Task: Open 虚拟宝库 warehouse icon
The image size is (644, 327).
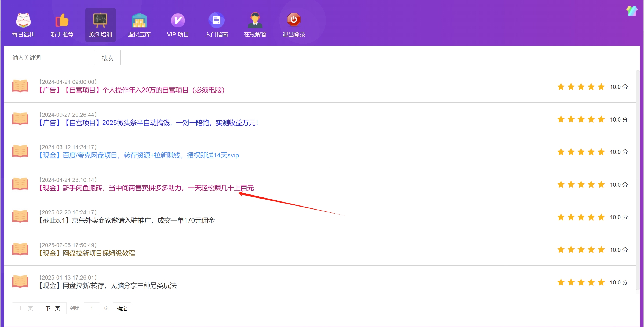Action: 139,20
